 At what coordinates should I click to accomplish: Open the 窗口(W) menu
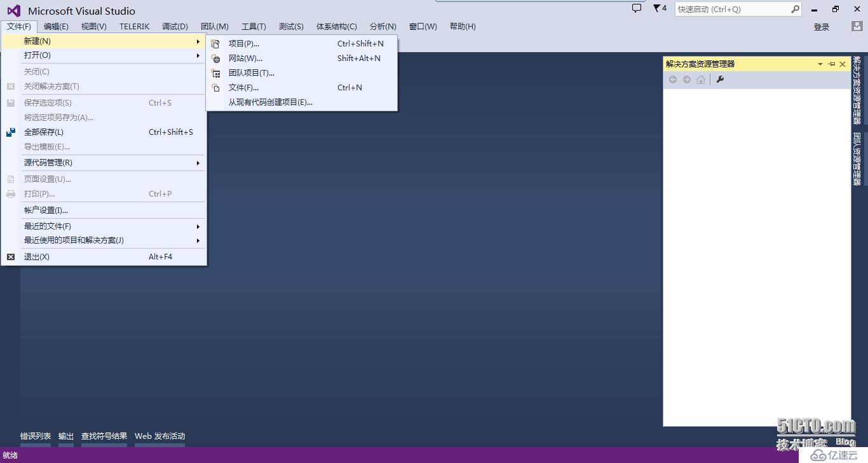pos(423,27)
